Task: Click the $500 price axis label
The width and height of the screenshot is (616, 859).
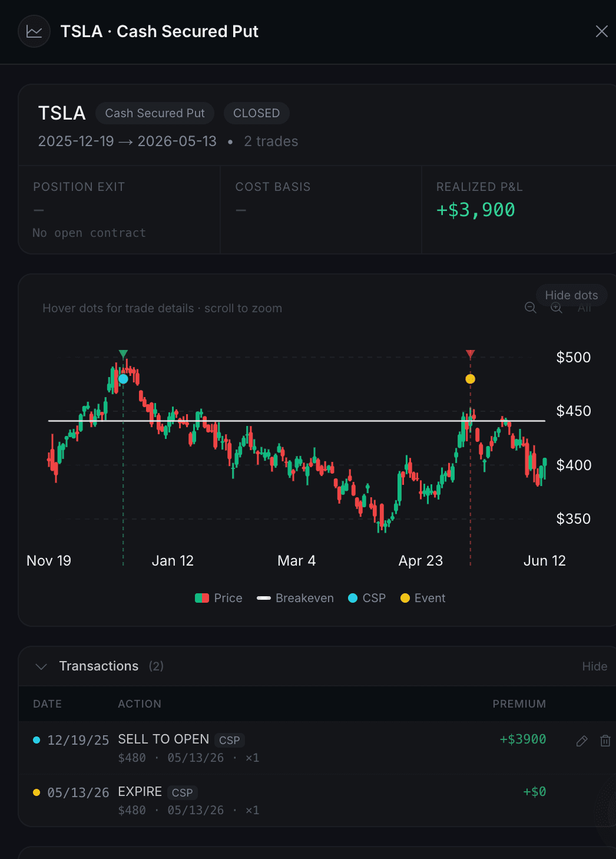Action: tap(574, 357)
